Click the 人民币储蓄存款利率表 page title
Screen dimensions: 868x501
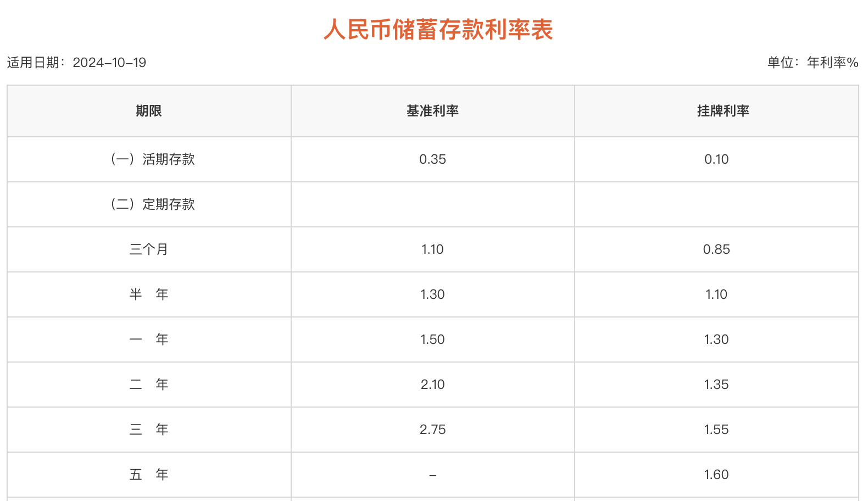click(438, 30)
